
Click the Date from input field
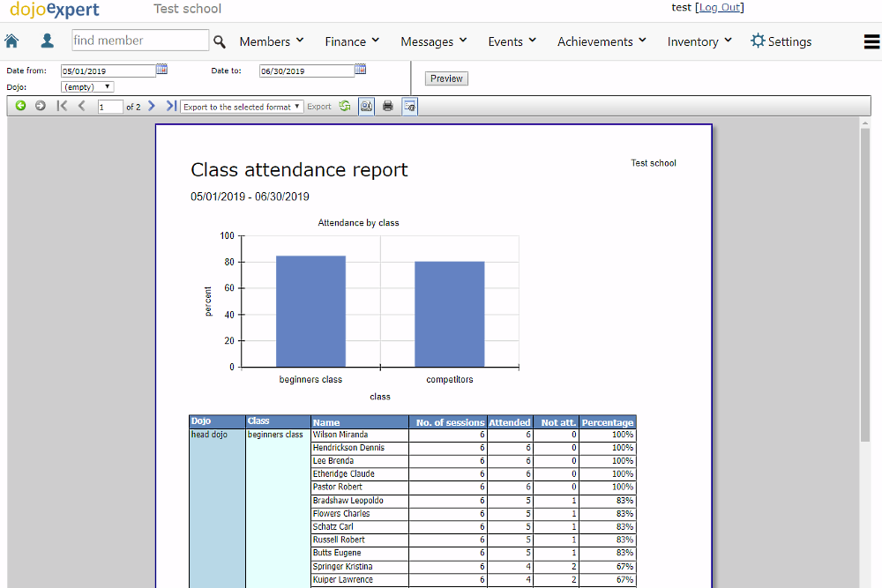point(108,71)
